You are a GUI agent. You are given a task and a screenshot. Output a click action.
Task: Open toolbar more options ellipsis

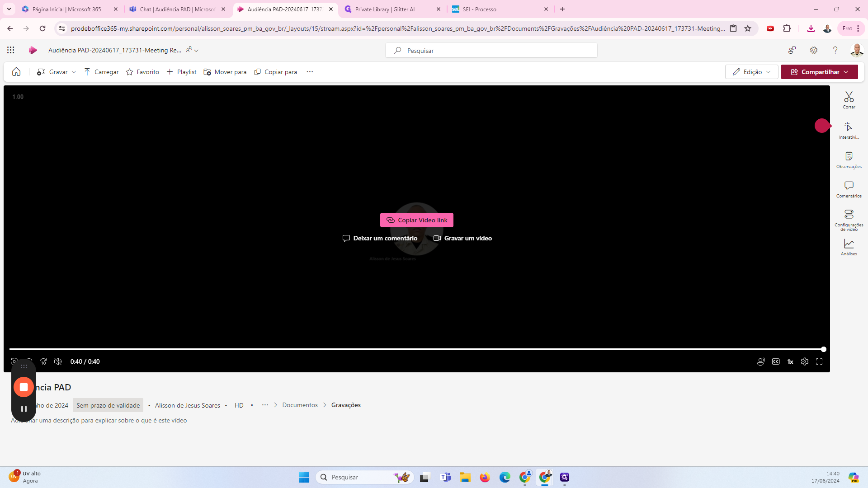310,72
